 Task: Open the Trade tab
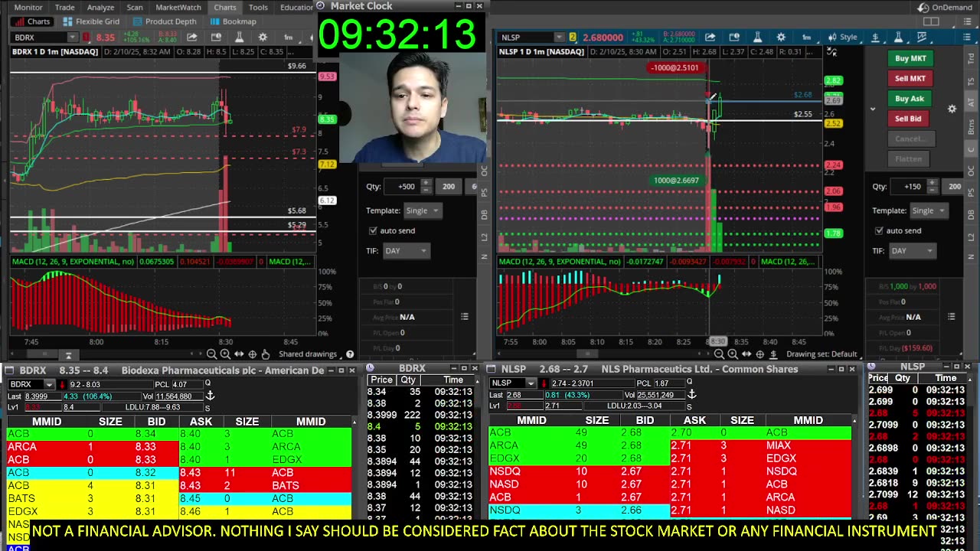[x=64, y=7]
